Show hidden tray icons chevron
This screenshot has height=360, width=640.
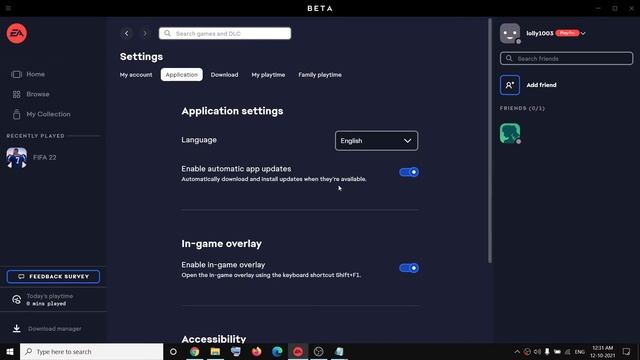point(517,351)
